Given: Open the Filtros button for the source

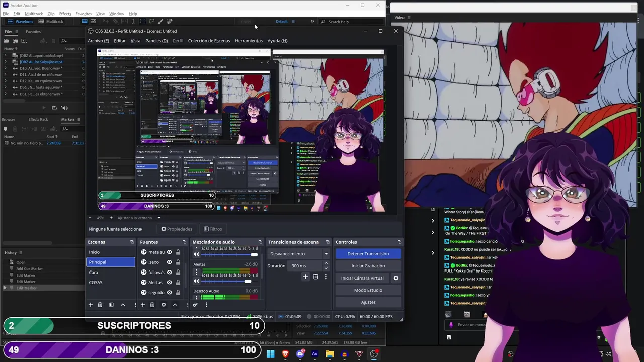Looking at the screenshot, I should [x=213, y=229].
